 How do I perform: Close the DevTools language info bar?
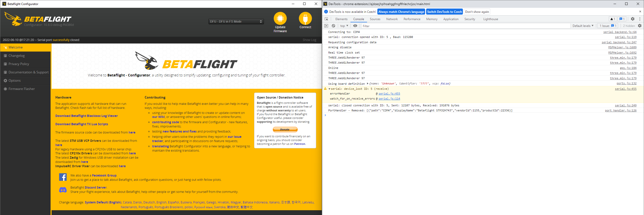point(640,12)
